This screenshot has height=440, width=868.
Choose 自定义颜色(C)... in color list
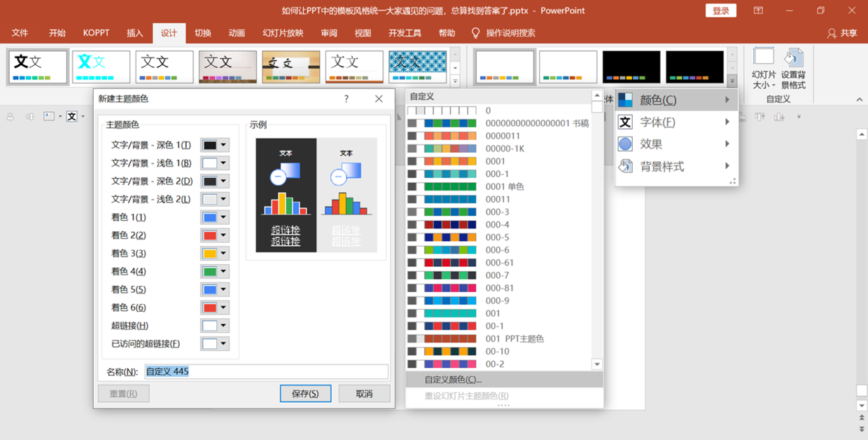click(x=504, y=380)
